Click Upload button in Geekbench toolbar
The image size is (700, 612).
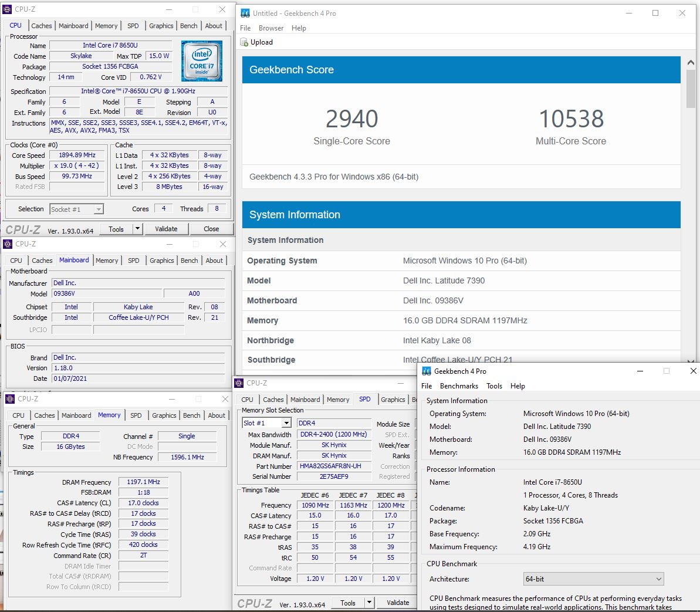coord(256,42)
